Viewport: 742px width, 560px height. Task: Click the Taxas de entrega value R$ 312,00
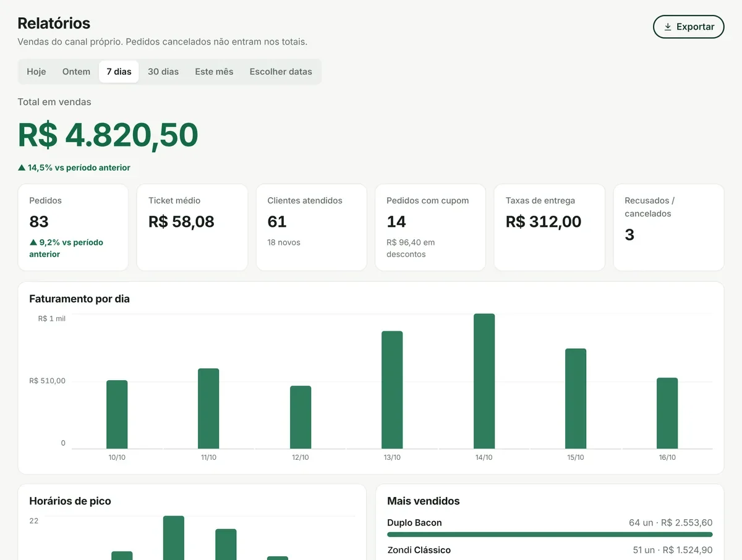[544, 221]
